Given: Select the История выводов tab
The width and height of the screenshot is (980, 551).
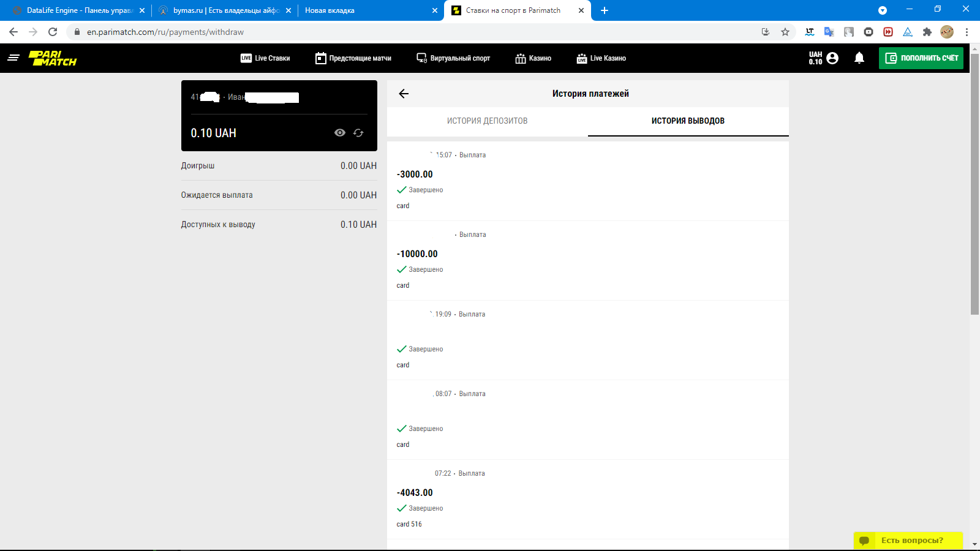Looking at the screenshot, I should click(688, 121).
